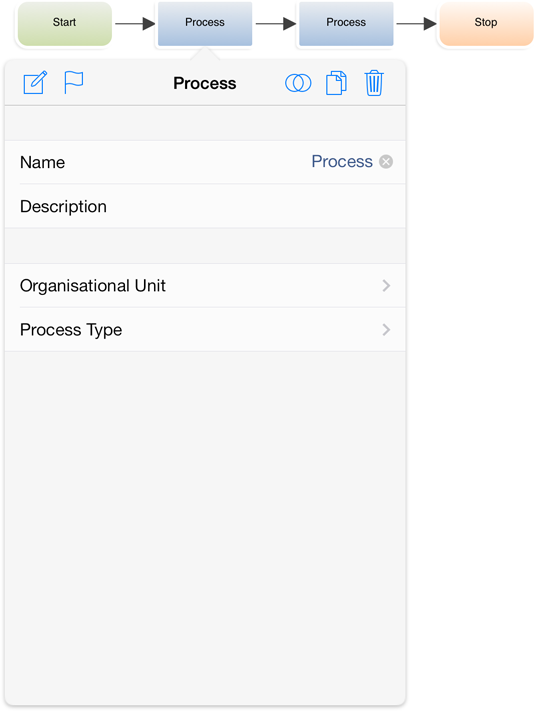Image resolution: width=534 pixels, height=711 pixels.
Task: Click the arrow leading to Stop node
Action: [x=416, y=24]
